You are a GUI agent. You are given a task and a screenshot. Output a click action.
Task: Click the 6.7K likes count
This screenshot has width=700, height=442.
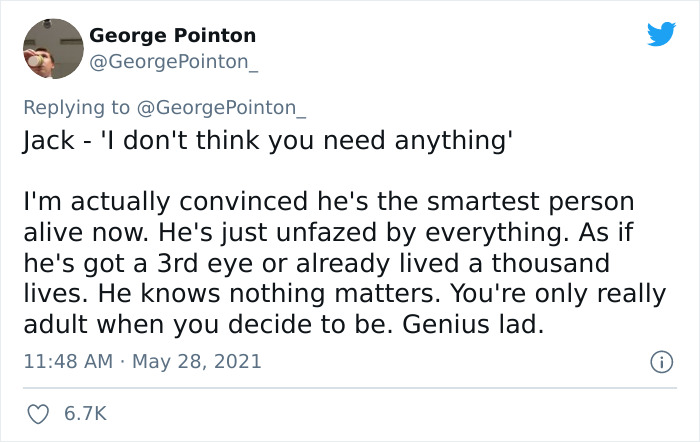[84, 413]
